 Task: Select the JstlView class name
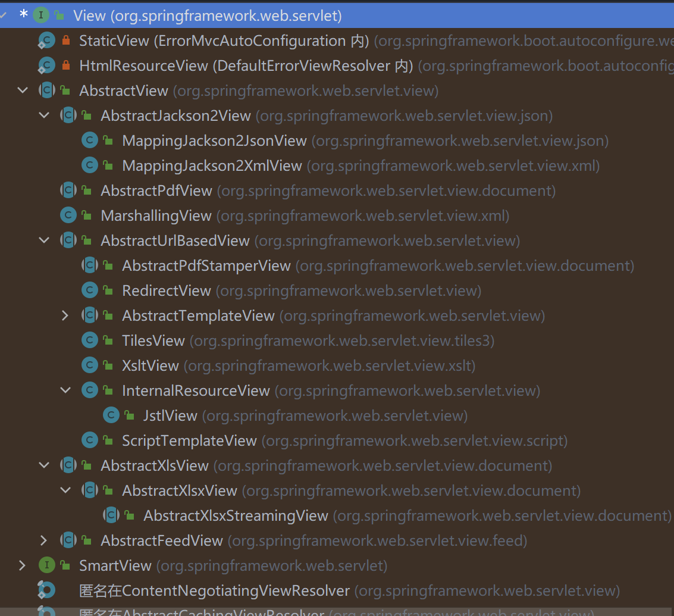point(170,415)
